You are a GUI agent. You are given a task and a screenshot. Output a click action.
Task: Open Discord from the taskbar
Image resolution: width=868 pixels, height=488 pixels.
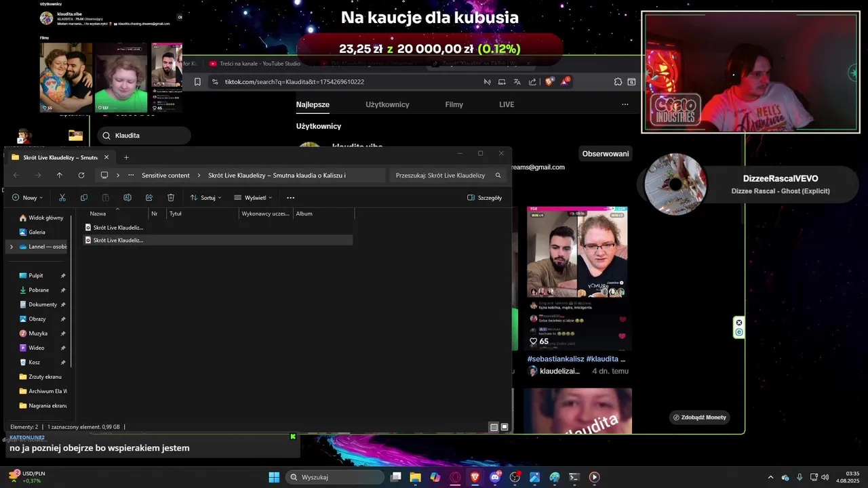coord(495,477)
